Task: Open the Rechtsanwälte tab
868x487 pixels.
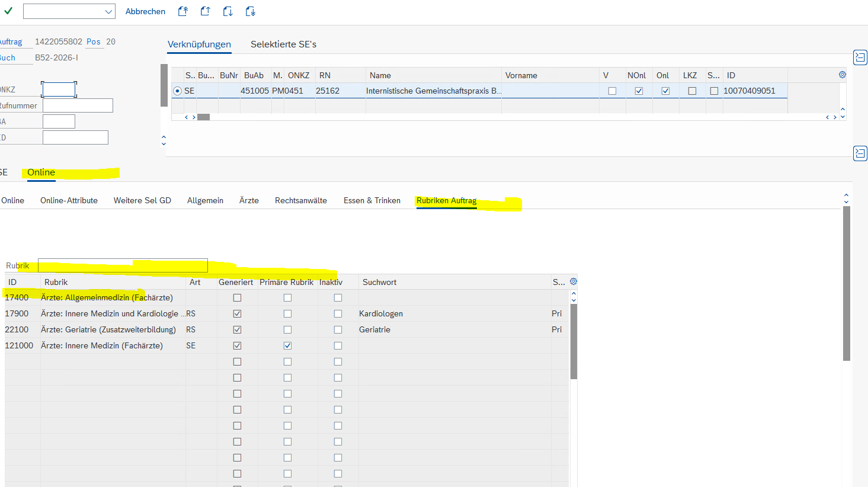Action: (x=301, y=200)
